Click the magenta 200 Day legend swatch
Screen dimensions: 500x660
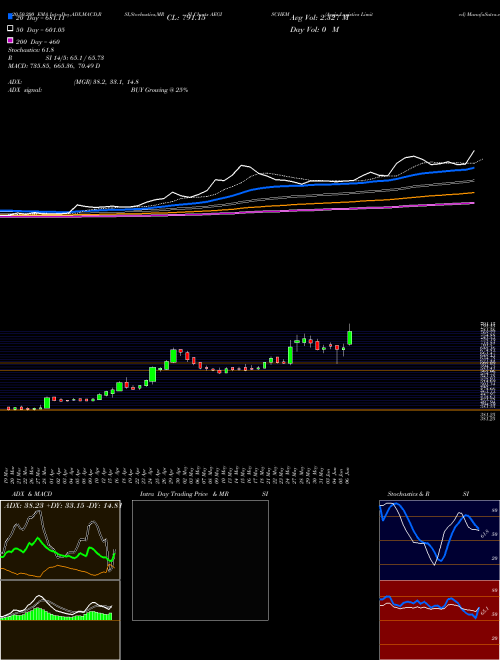tap(11, 40)
